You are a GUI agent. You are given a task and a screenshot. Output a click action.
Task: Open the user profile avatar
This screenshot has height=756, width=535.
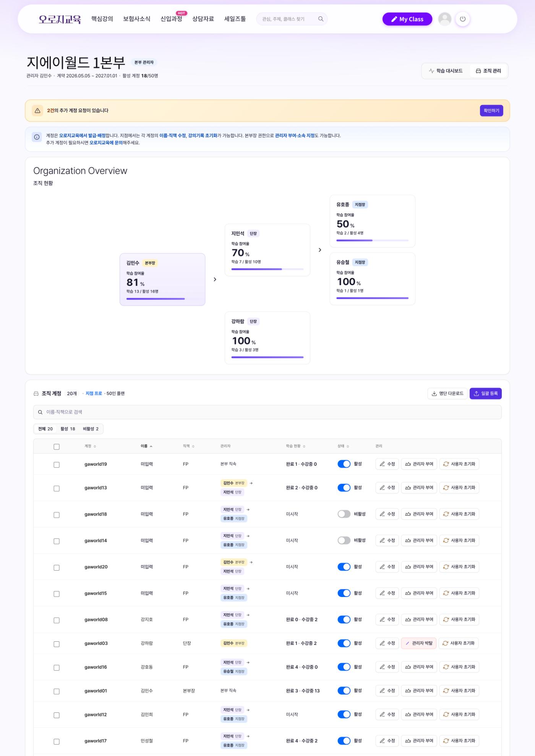[x=444, y=19]
